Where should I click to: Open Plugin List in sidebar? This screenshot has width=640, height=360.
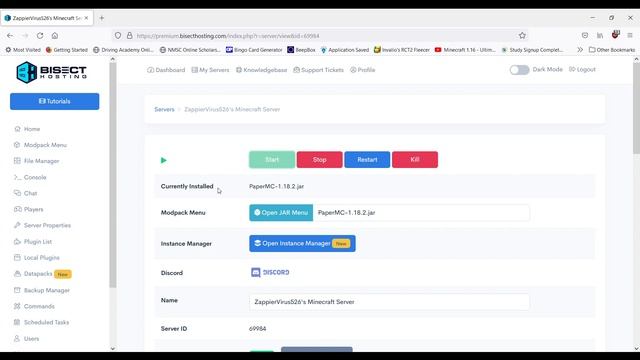(x=33, y=242)
